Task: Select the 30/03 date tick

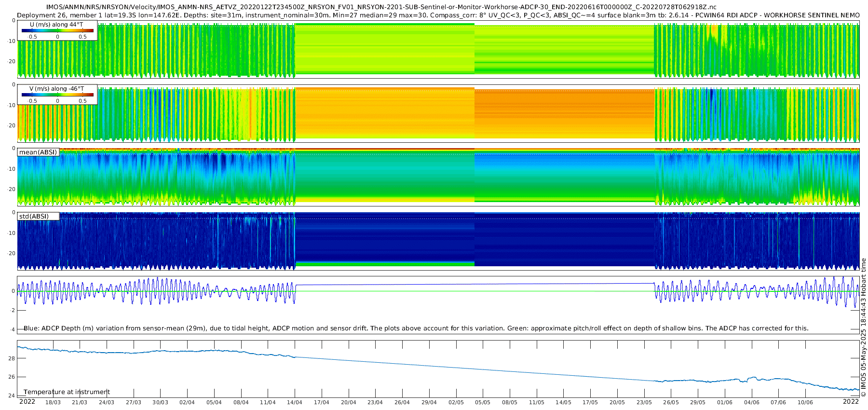Action: point(160,402)
